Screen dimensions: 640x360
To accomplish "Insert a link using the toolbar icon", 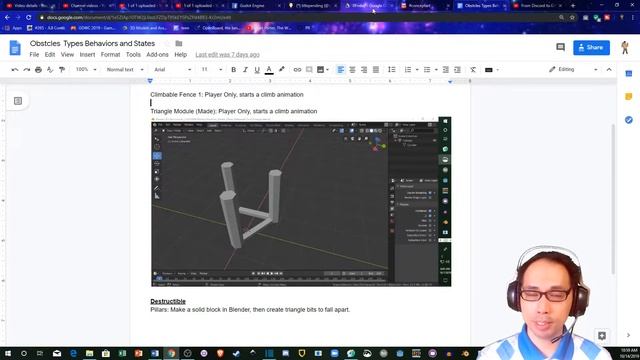I will 297,70.
